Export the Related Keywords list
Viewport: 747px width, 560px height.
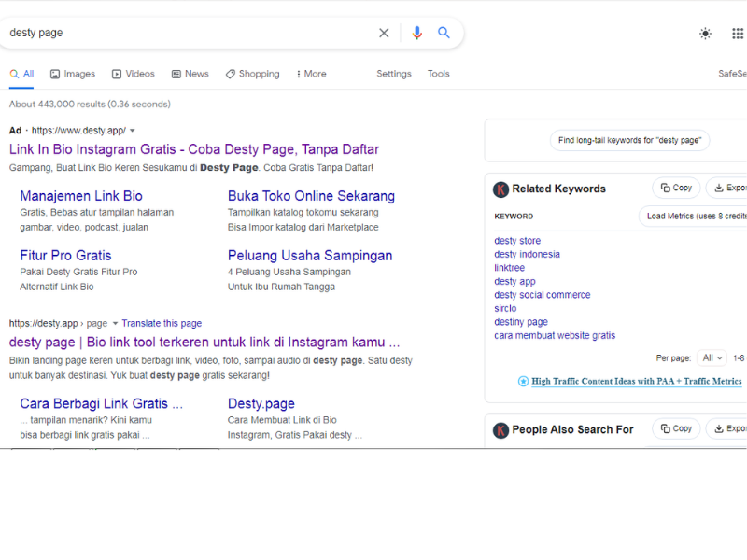(728, 188)
